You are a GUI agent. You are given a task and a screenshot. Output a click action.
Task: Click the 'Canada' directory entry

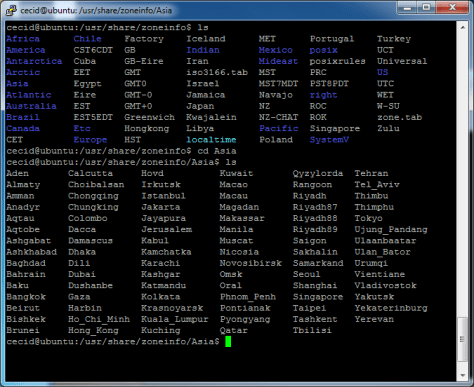point(23,128)
